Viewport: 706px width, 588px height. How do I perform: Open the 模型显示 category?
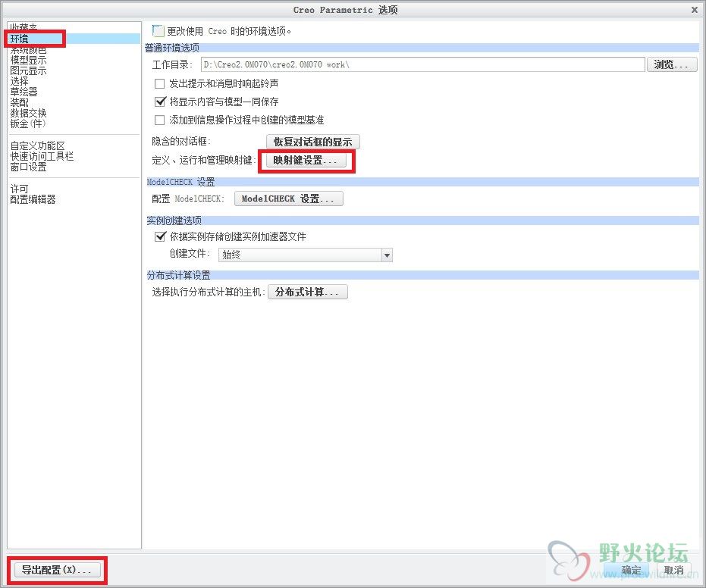[28, 60]
